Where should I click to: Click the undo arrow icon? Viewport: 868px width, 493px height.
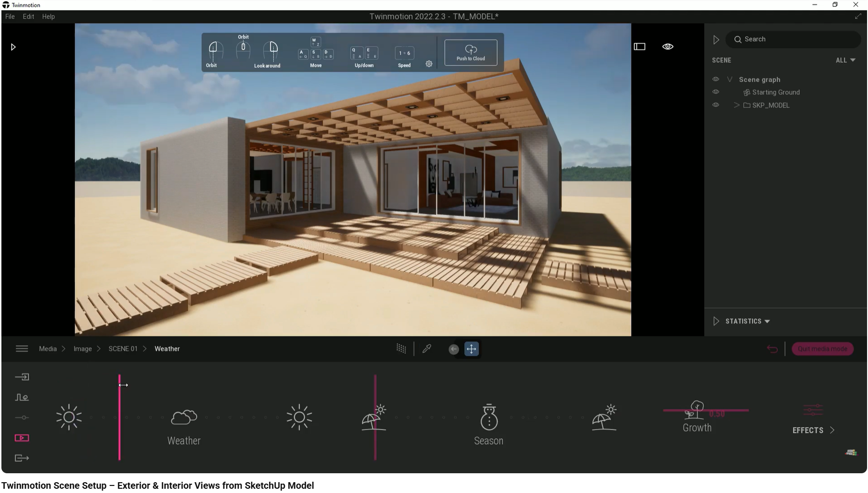772,349
